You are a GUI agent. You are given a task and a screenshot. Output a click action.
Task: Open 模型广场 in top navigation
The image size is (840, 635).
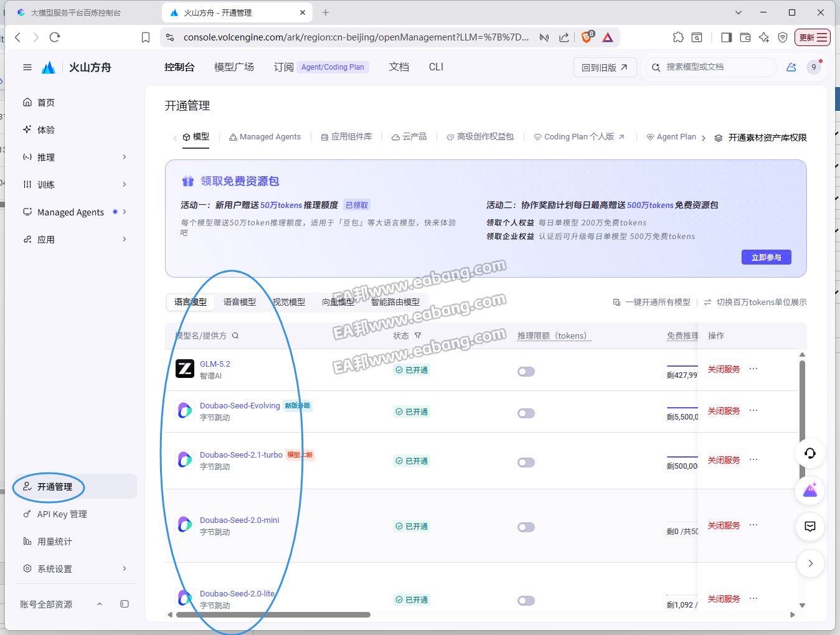click(x=234, y=67)
